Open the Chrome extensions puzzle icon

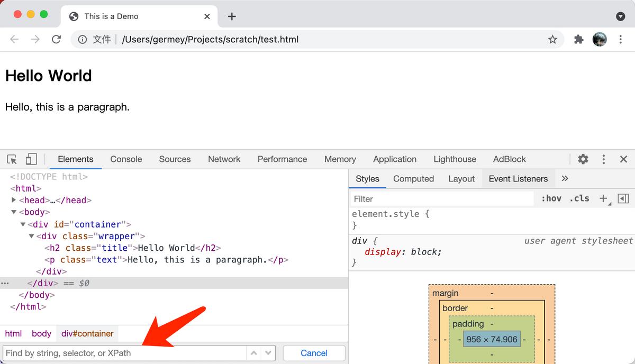(x=578, y=39)
